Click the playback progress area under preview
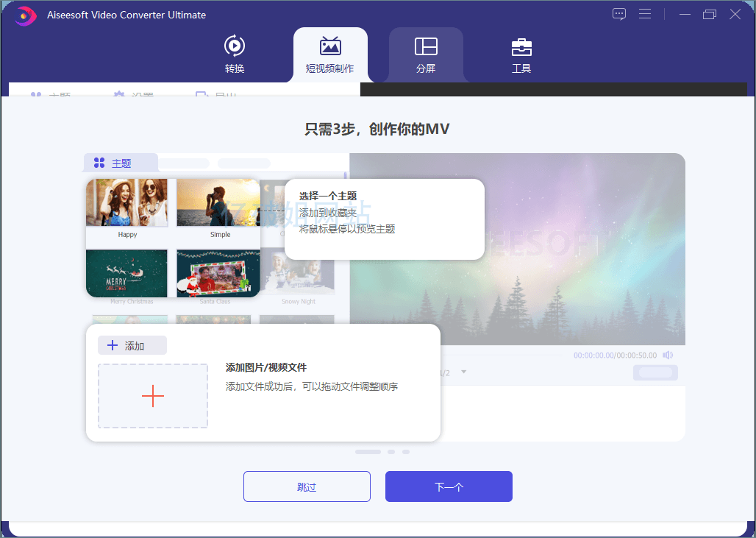Image resolution: width=756 pixels, height=538 pixels. [515, 354]
